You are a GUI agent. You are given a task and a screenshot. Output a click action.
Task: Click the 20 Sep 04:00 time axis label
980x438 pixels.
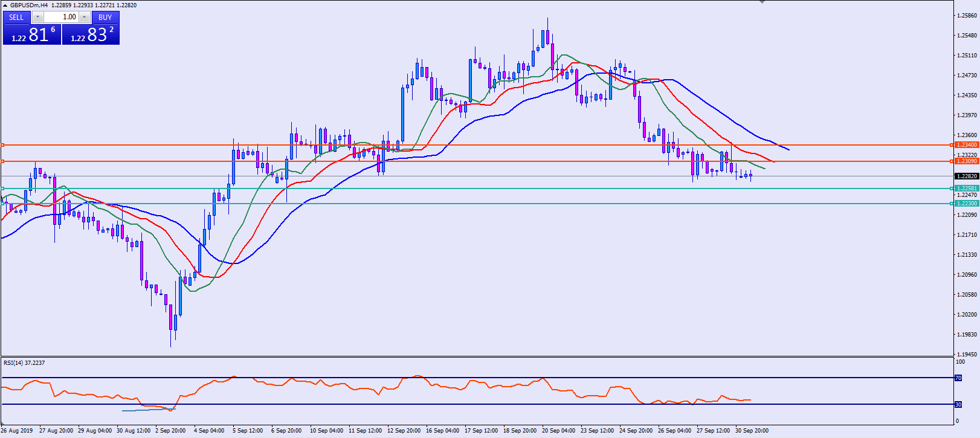558,431
